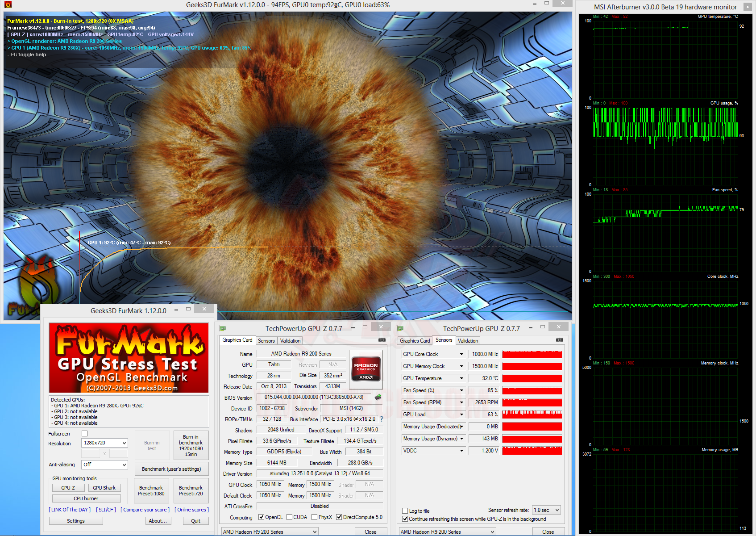Image resolution: width=756 pixels, height=536 pixels.
Task: Click the Benchmark Preset:1080 button
Action: coord(151,491)
